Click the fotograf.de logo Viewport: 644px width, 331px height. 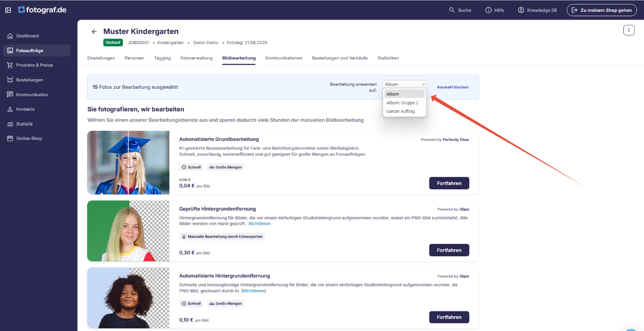(42, 10)
